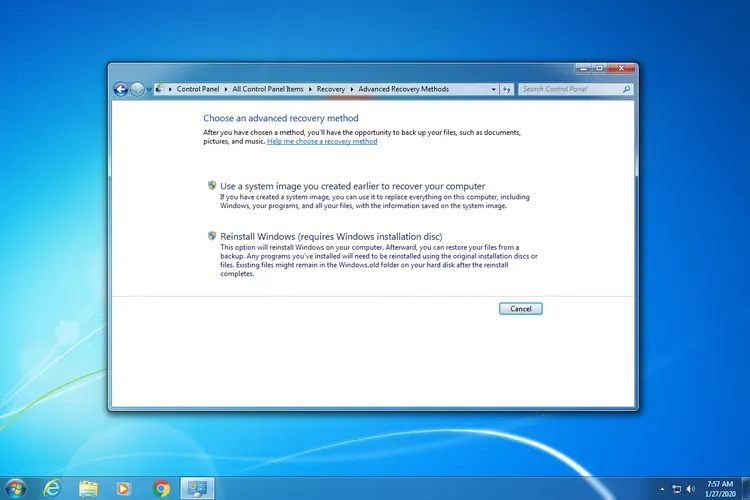Viewport: 750px width, 500px height.
Task: Refresh the Control Panel address bar
Action: click(507, 89)
